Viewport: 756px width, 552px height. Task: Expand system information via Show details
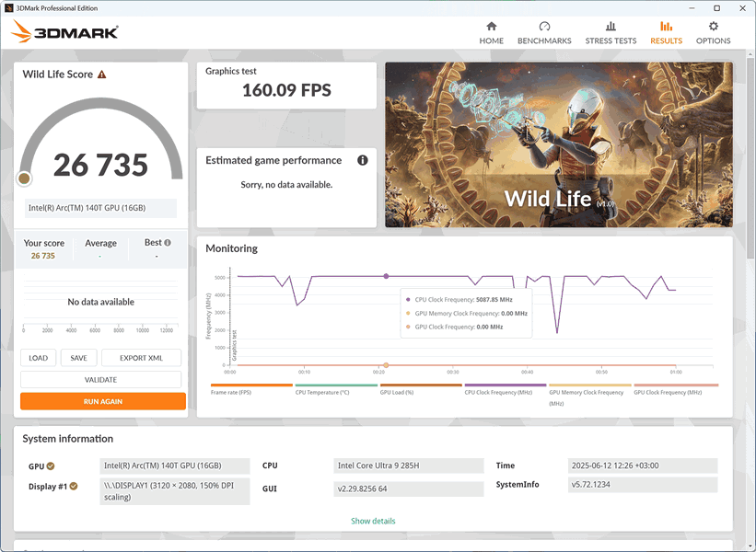click(373, 521)
